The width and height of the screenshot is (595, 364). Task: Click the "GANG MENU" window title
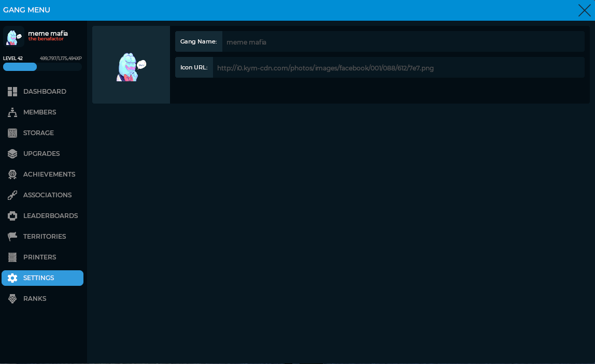(26, 10)
